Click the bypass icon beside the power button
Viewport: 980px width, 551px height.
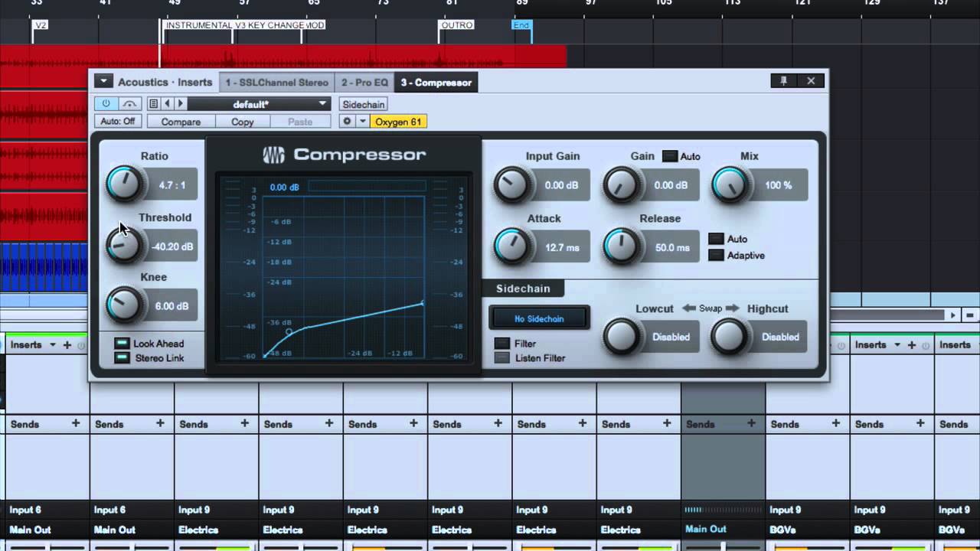pos(130,103)
